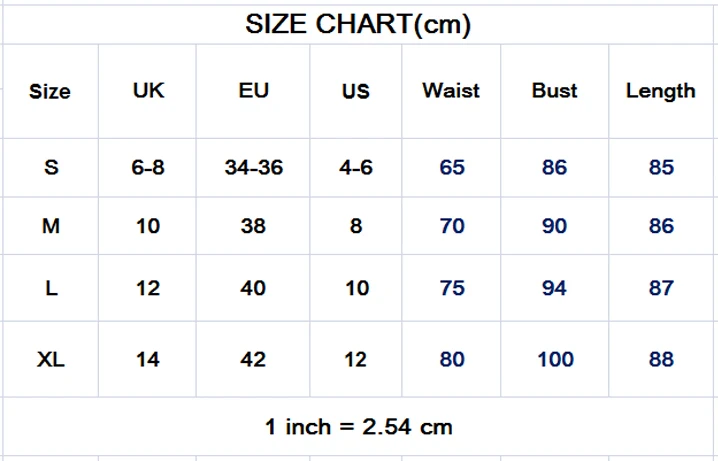Viewport: 718px width, 461px height.
Task: Select the waist value 70 cell
Action: coord(451,226)
